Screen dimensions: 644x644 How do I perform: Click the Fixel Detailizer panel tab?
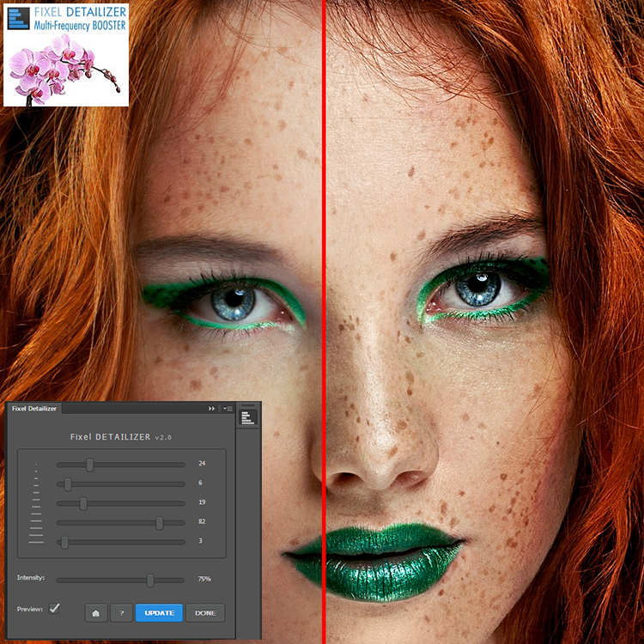pyautogui.click(x=34, y=409)
